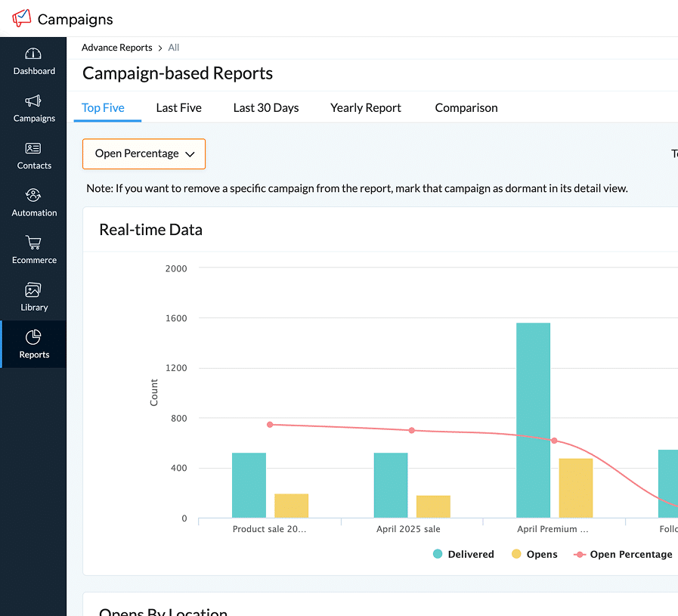The image size is (678, 616).
Task: Select the Ecommerce cart icon
Action: (x=33, y=243)
